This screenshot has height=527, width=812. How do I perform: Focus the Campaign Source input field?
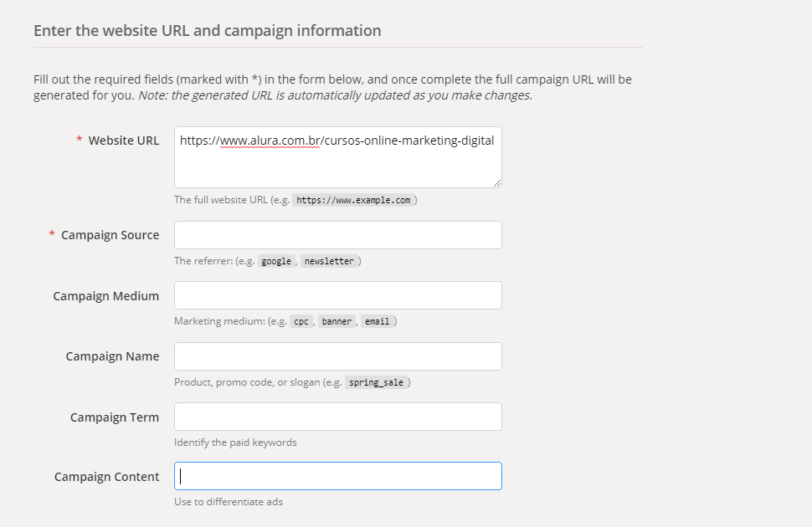[x=337, y=235]
